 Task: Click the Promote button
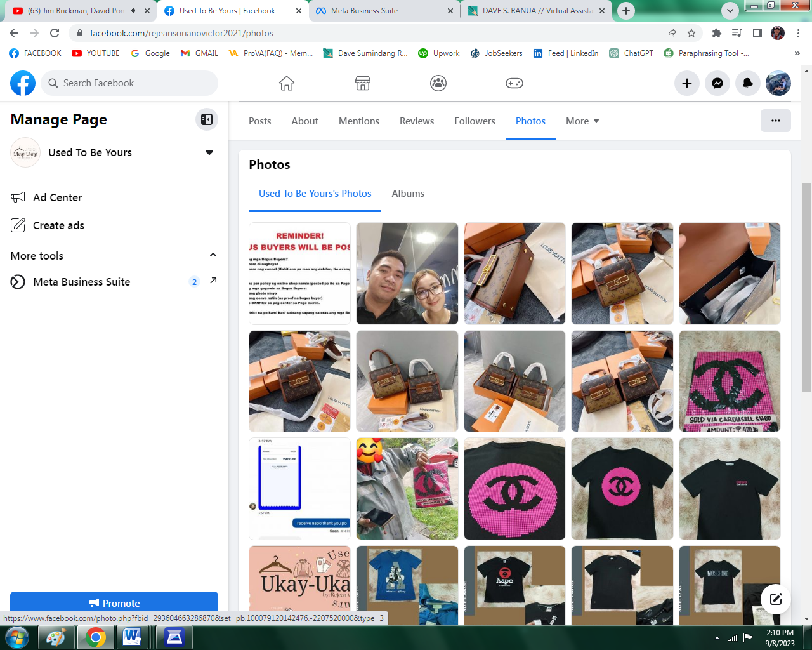click(x=114, y=603)
